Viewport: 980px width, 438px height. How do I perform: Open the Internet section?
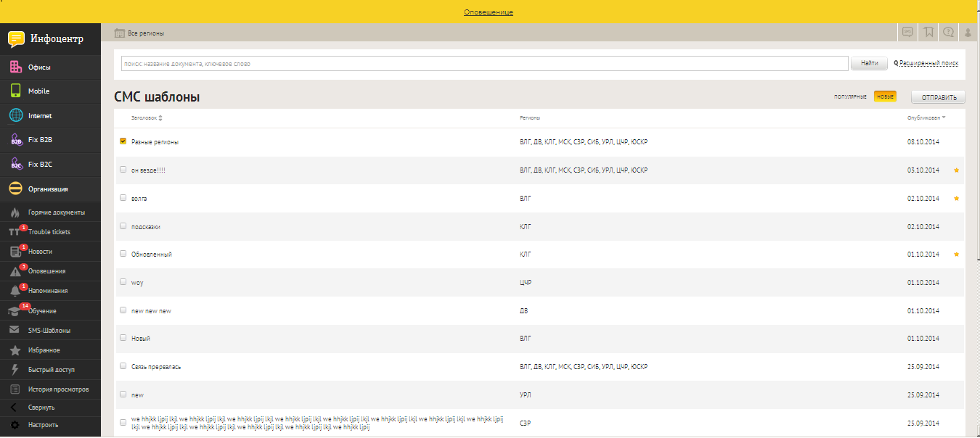pyautogui.click(x=51, y=116)
